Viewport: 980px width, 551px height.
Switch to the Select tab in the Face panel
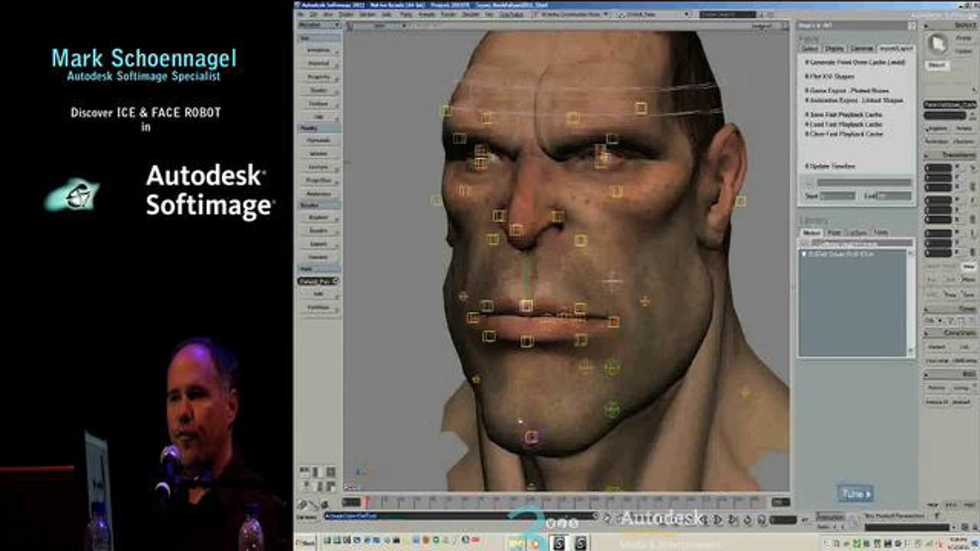[x=809, y=49]
